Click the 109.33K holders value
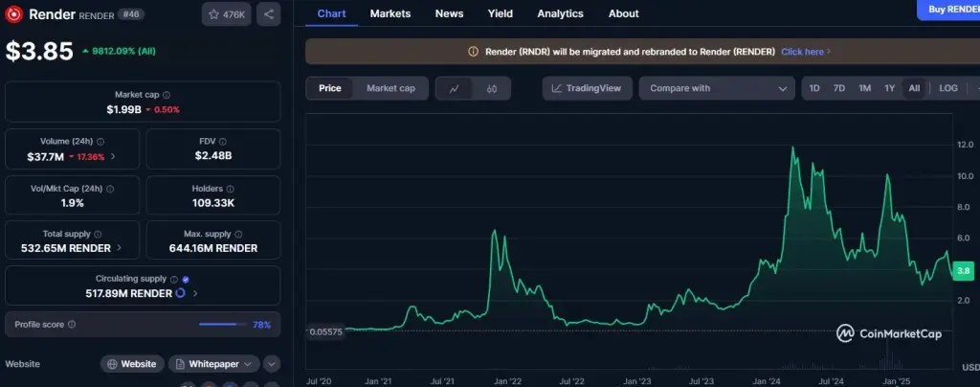Screen dimensions: 980x387 213,202
